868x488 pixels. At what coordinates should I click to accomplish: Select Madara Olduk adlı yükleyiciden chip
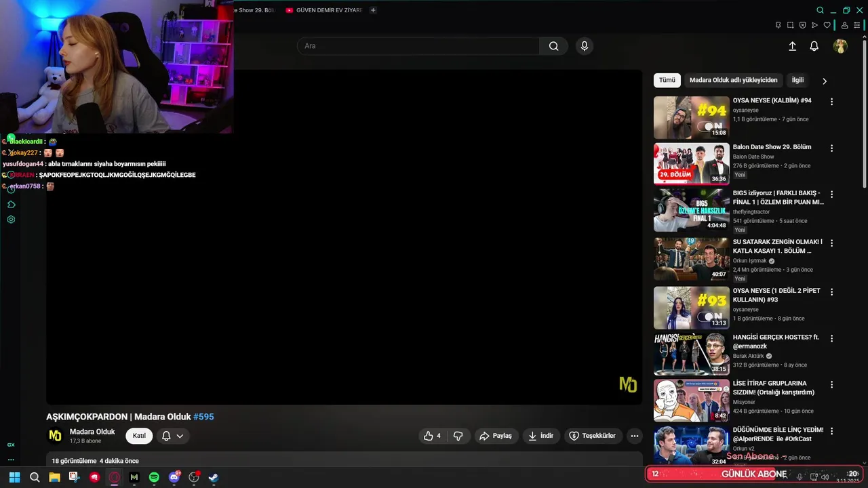pos(733,80)
